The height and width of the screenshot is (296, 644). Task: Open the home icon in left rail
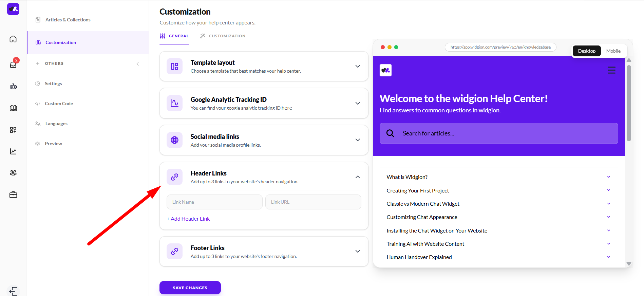[x=13, y=39]
